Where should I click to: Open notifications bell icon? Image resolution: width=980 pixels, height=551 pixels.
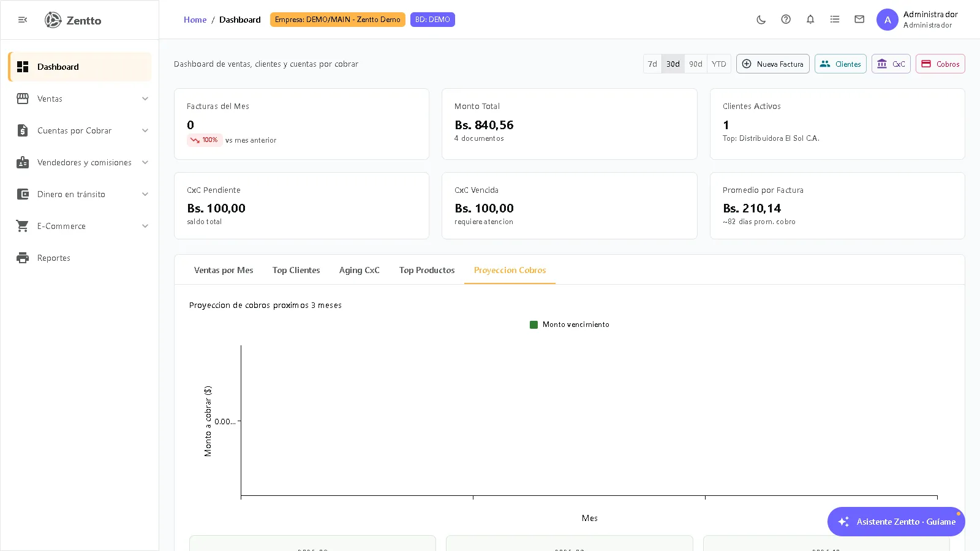coord(810,20)
